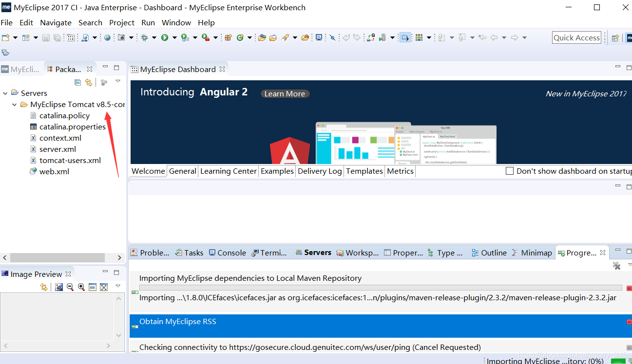Select tomcat-users.xml file
Viewport: 632px width, 364px height.
pos(70,160)
